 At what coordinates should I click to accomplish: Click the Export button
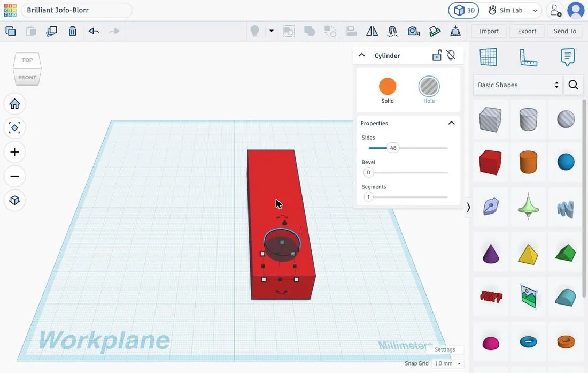pyautogui.click(x=527, y=31)
